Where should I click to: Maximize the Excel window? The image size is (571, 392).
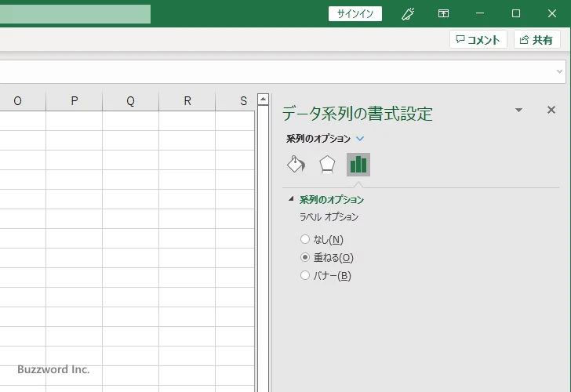[515, 13]
